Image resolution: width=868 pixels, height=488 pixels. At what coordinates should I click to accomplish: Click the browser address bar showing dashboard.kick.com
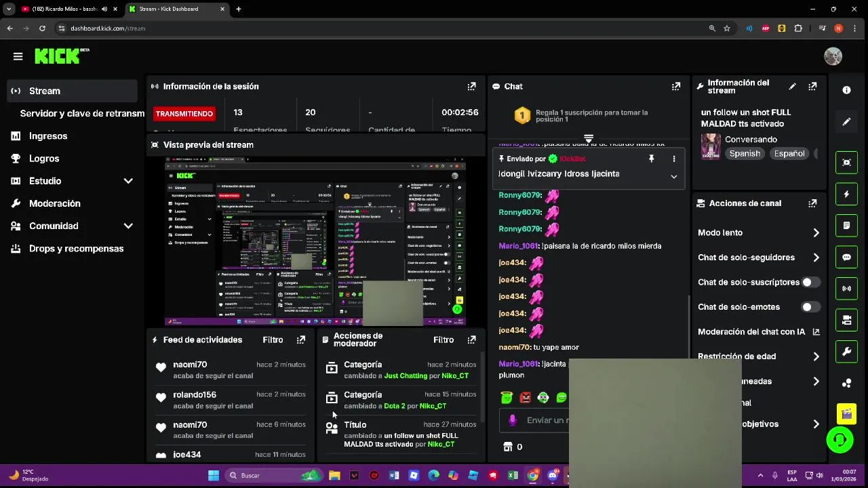(x=380, y=28)
